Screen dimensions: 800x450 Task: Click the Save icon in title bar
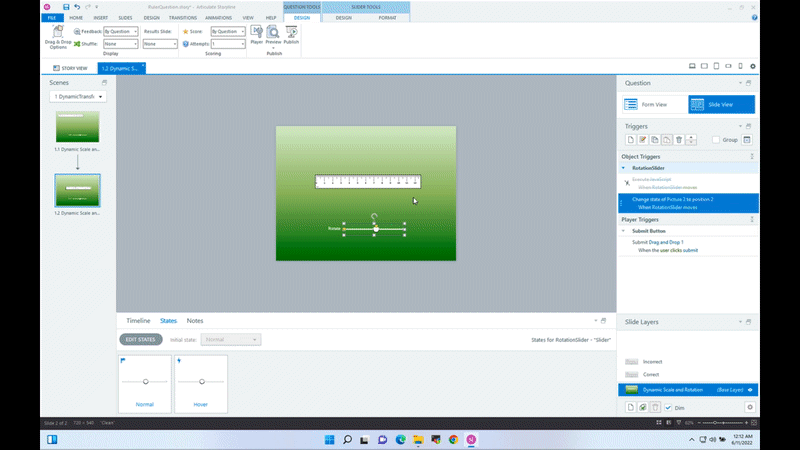(66, 6)
